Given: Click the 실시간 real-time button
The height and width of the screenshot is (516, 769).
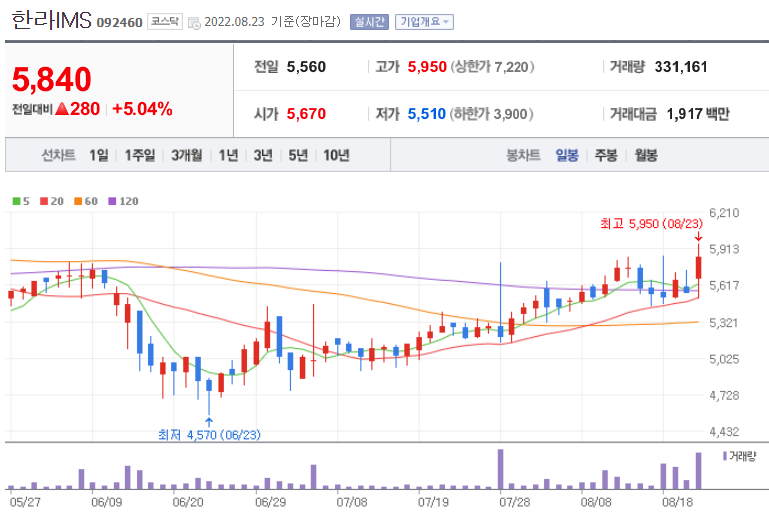Looking at the screenshot, I should pyautogui.click(x=369, y=22).
